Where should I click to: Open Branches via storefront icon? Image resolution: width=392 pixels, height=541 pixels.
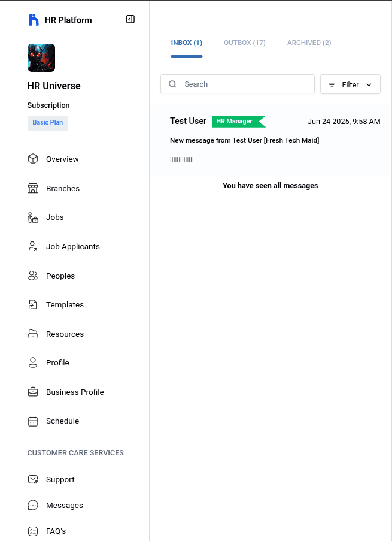click(33, 188)
